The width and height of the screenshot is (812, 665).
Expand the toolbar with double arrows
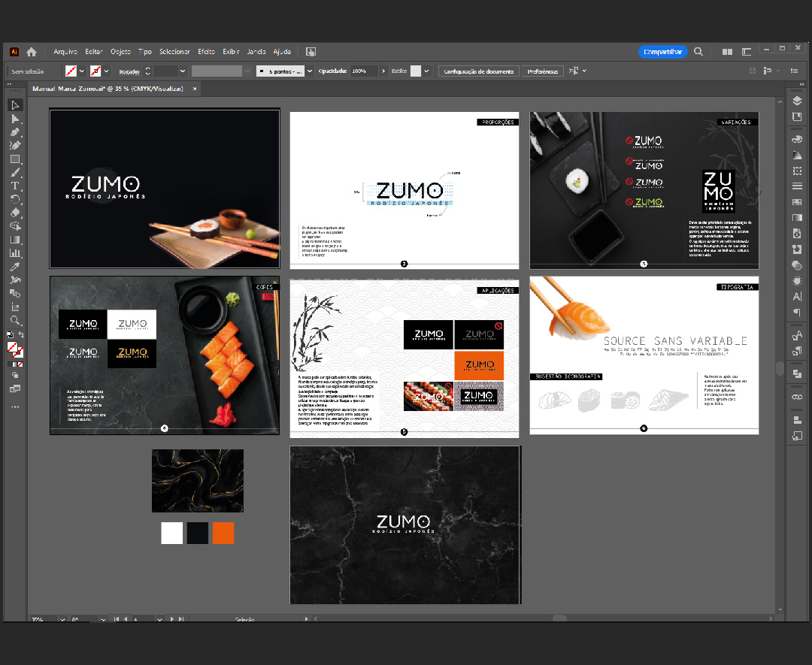point(9,84)
